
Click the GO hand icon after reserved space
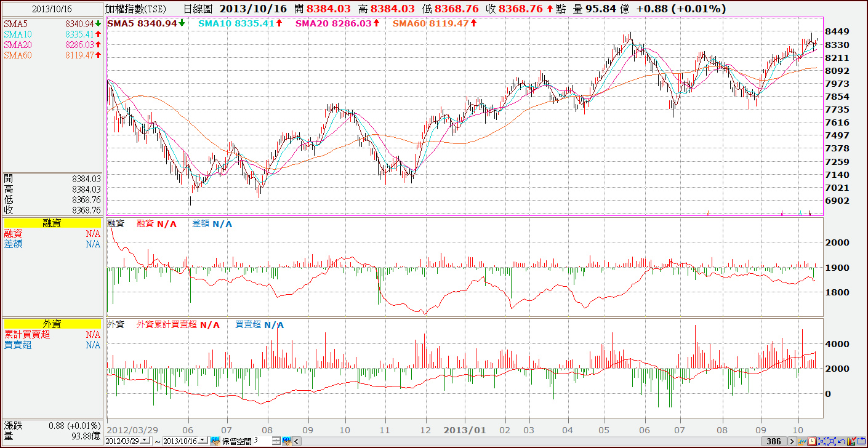(x=287, y=441)
